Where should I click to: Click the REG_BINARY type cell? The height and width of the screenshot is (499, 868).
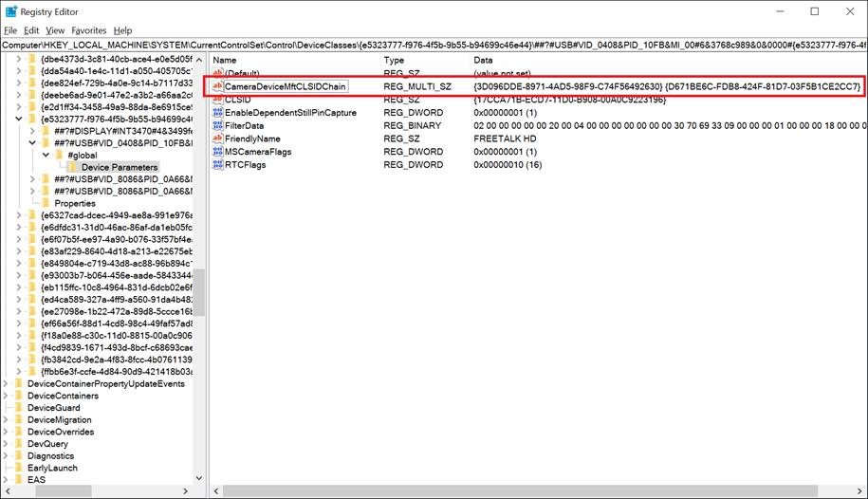tap(413, 126)
